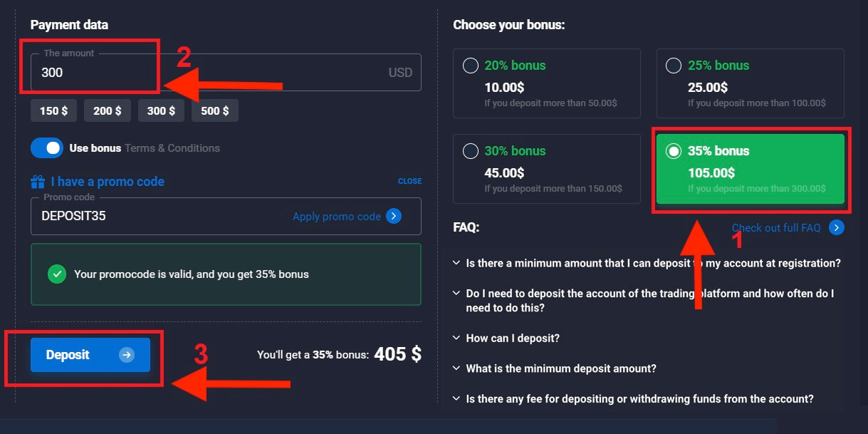Image resolution: width=868 pixels, height=434 pixels.
Task: Click the arrow icon next to Apply promo code
Action: (x=394, y=216)
